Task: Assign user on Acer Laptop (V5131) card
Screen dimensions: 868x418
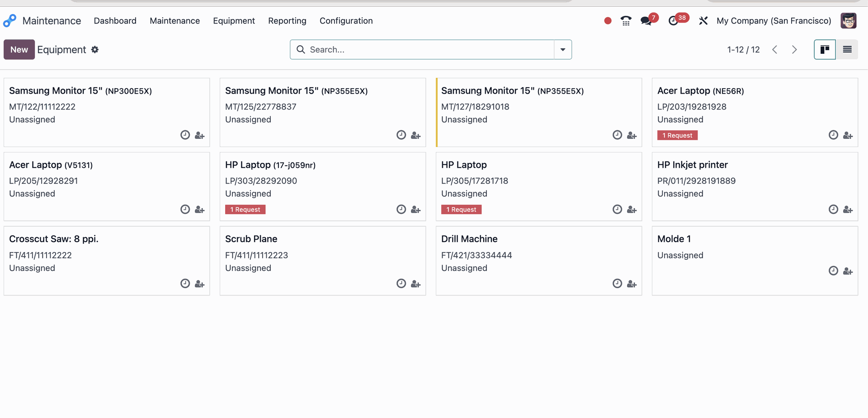Action: point(199,209)
